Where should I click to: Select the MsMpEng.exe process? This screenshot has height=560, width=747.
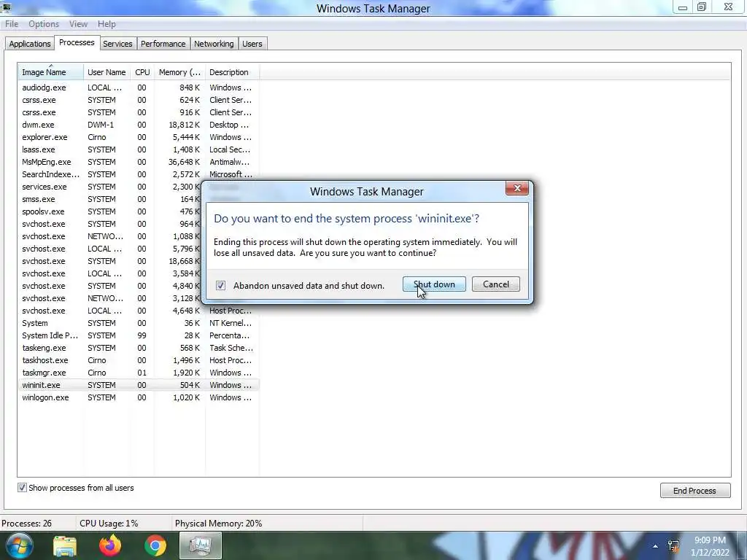tap(139, 162)
